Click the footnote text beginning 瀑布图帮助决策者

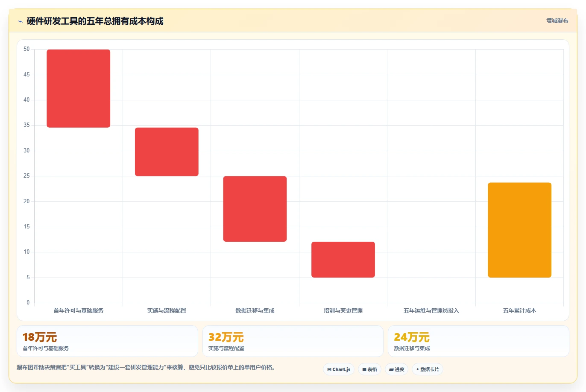[x=146, y=367]
